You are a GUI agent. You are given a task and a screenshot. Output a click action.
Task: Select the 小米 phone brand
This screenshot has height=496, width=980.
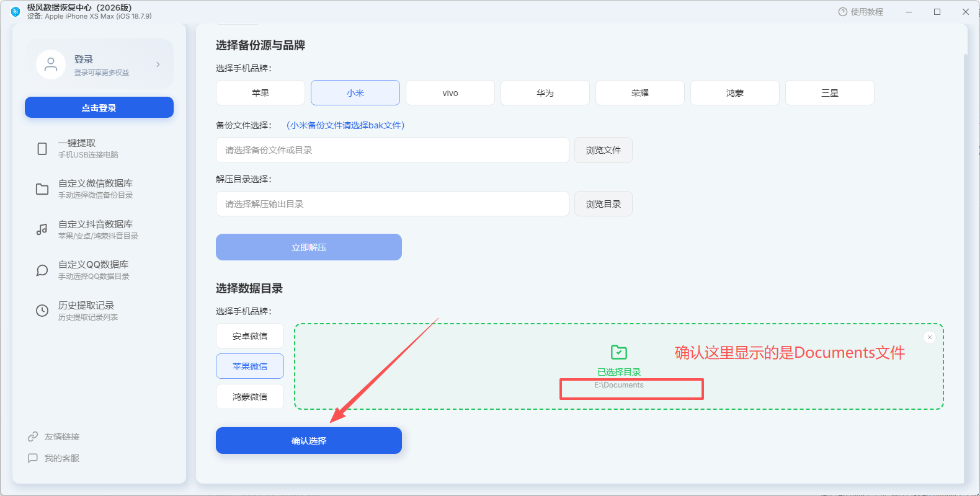[355, 93]
